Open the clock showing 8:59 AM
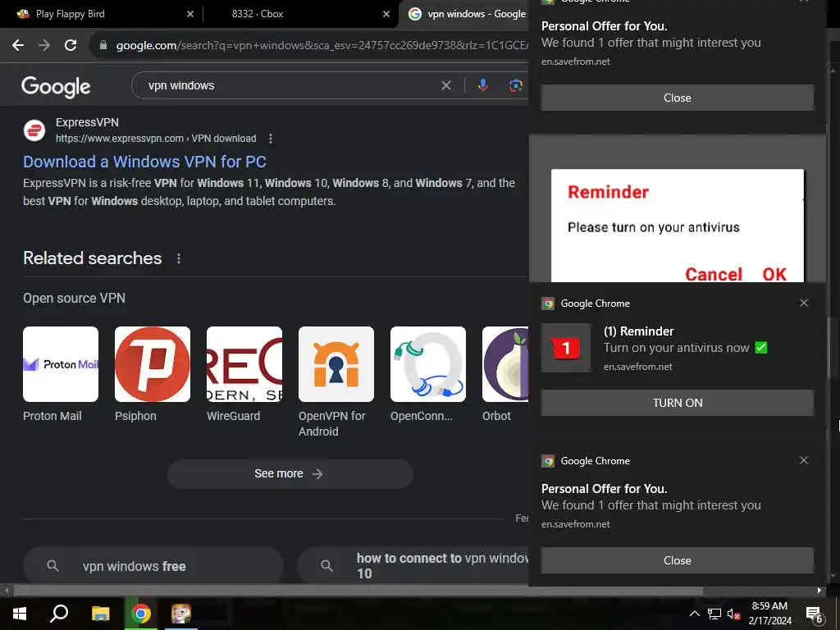The height and width of the screenshot is (630, 840). click(769, 614)
